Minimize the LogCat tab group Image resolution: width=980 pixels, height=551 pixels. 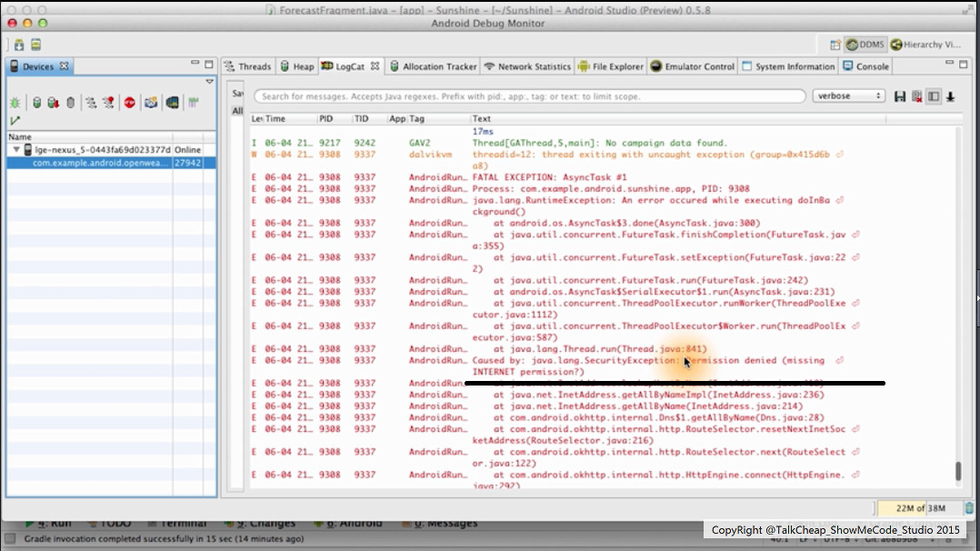pyautogui.click(x=949, y=63)
